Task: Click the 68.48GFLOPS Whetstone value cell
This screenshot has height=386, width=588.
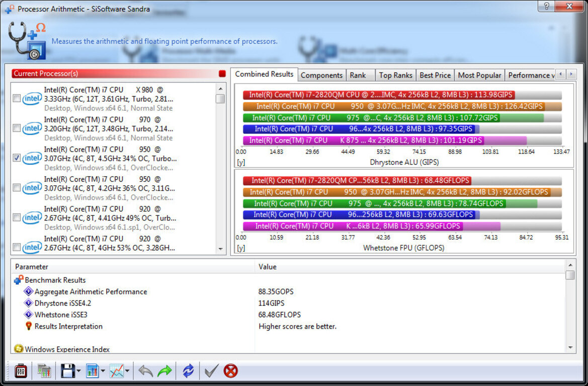Action: click(x=279, y=315)
